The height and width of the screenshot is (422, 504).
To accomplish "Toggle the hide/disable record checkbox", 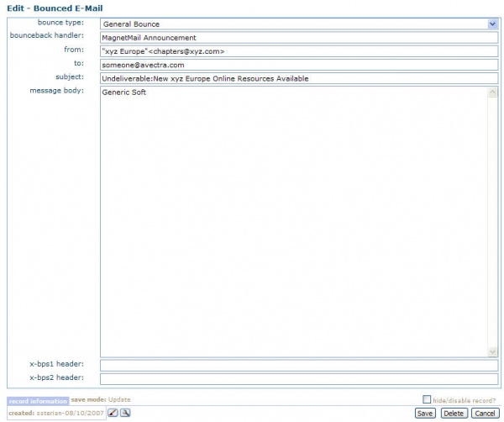I will click(x=427, y=399).
